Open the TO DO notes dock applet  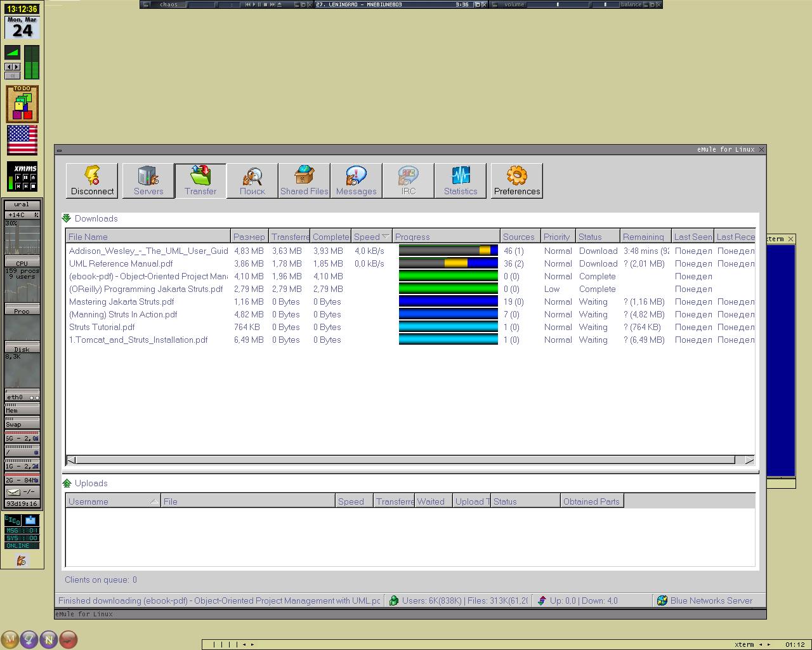pos(22,104)
